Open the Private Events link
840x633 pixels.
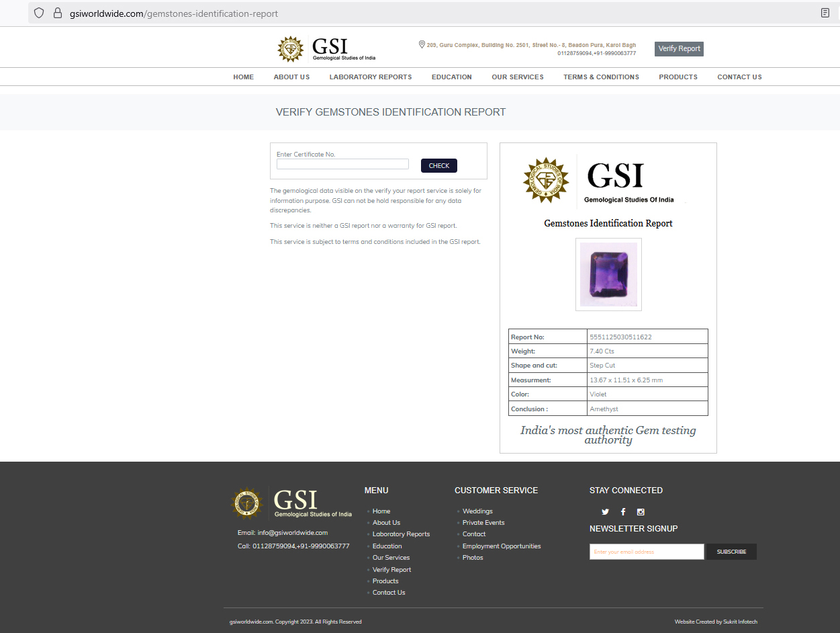[483, 523]
